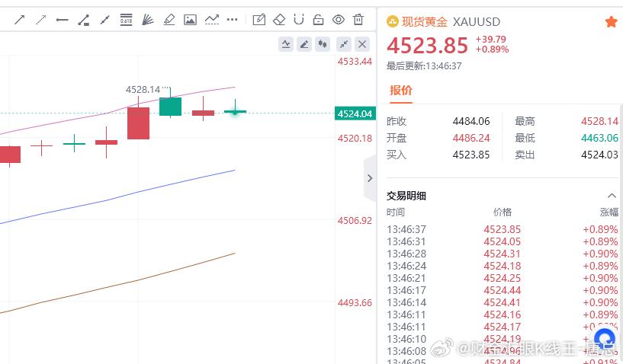
Task: Shrink the chart with collapse arrows
Action: coord(344,44)
